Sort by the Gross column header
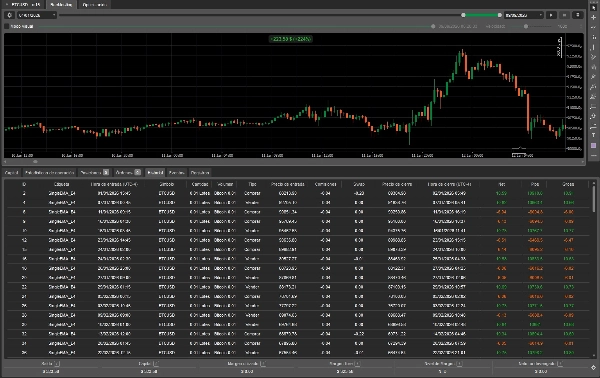The image size is (600, 378). 568,184
